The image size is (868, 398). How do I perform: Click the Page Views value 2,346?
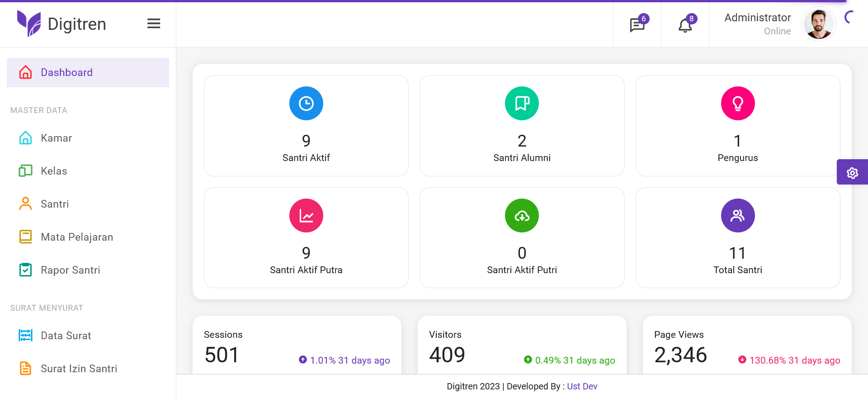(680, 355)
